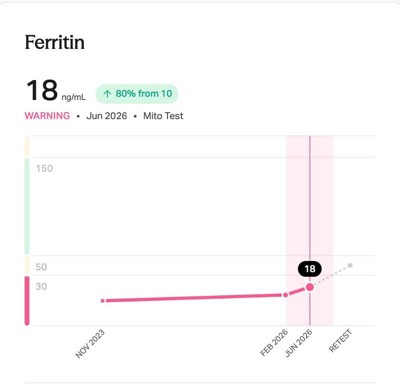The image size is (400, 387).
Task: Click the NOV 2023 axis label
Action: 90,344
